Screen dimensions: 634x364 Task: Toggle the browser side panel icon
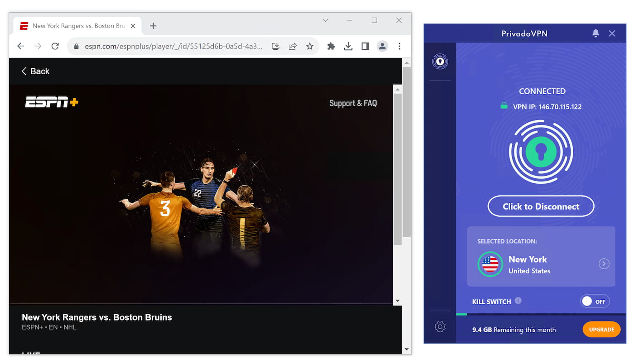[365, 46]
